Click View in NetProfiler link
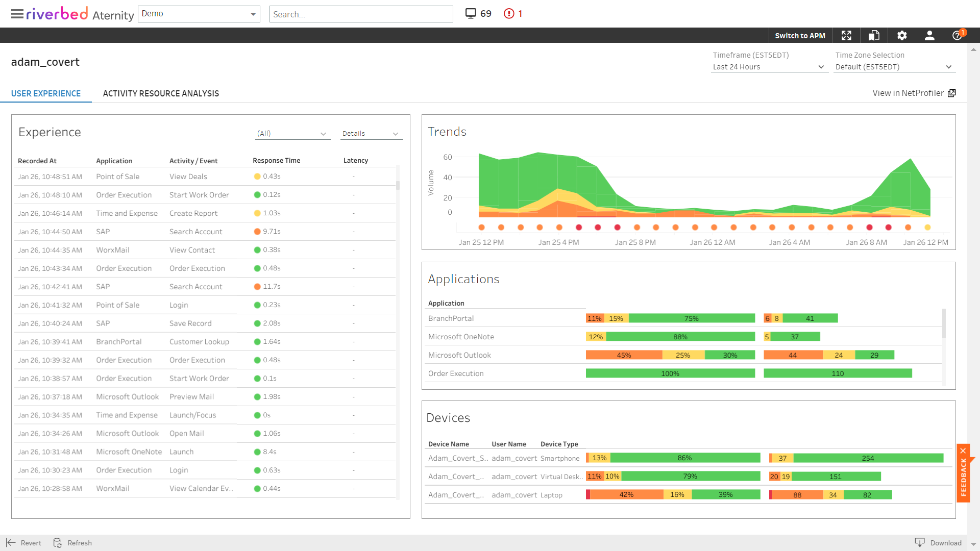The image size is (980, 551). (x=913, y=93)
